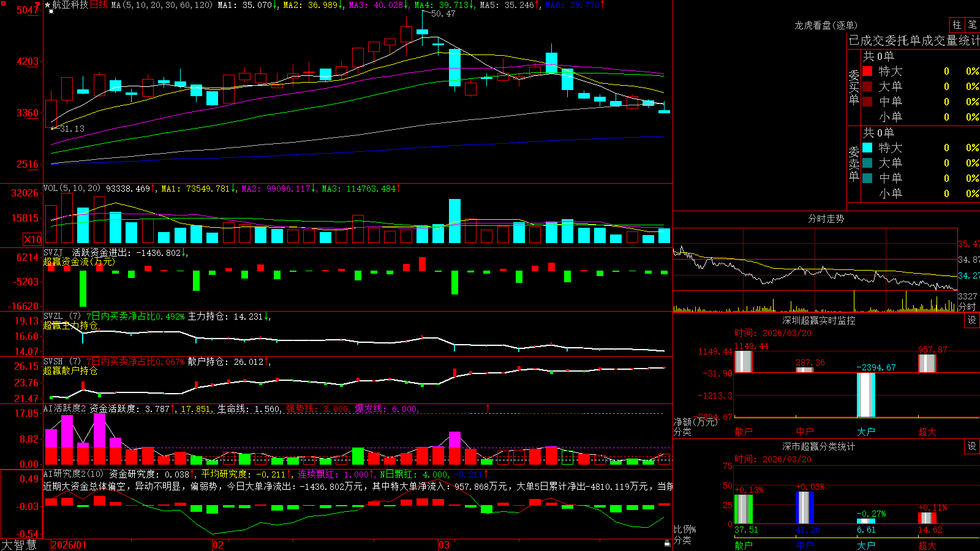The height and width of the screenshot is (551, 980).
Task: Click the dark red 大单 buy-order swatch
Action: [x=867, y=86]
